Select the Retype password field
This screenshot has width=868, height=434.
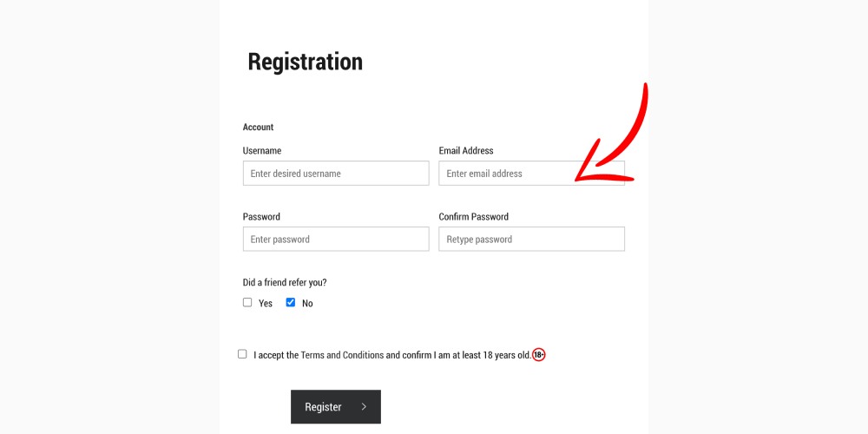(531, 240)
